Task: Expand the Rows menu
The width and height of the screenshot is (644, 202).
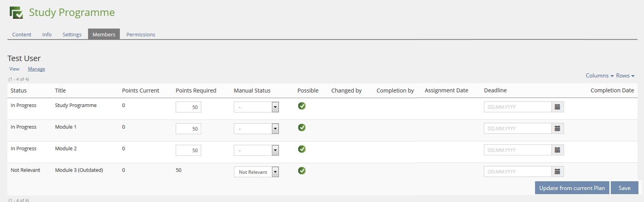Action: [625, 76]
